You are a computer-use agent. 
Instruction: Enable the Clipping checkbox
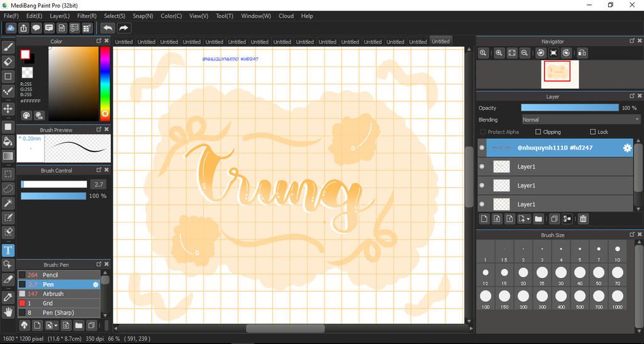pyautogui.click(x=538, y=132)
